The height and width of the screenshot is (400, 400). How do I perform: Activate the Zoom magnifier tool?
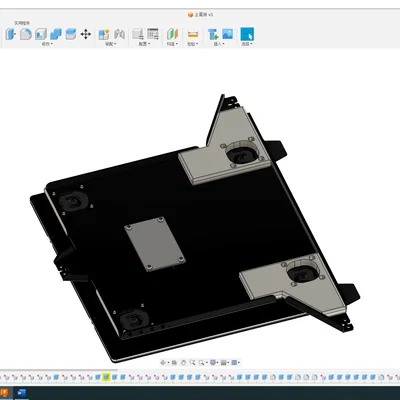[192, 362]
